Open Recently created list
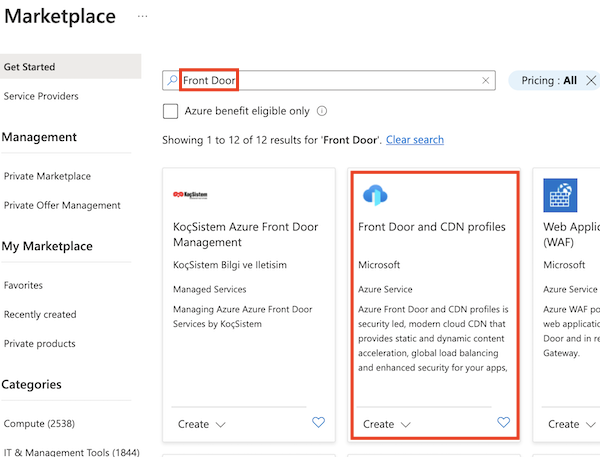This screenshot has height=457, width=600. click(x=40, y=315)
